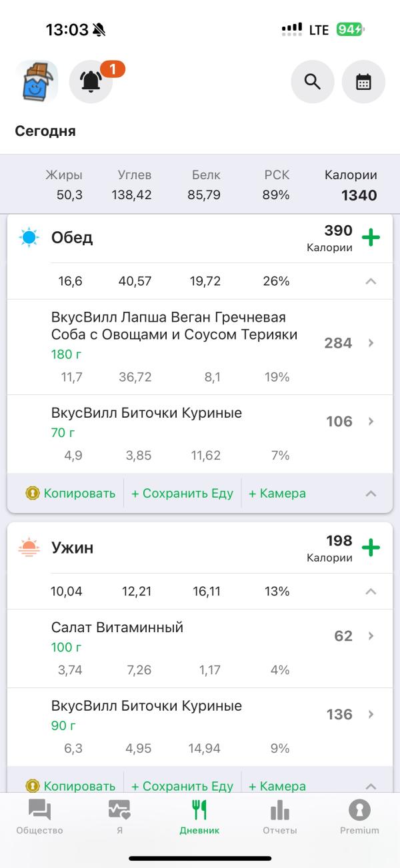Add food to Ужин with plus

click(x=371, y=548)
